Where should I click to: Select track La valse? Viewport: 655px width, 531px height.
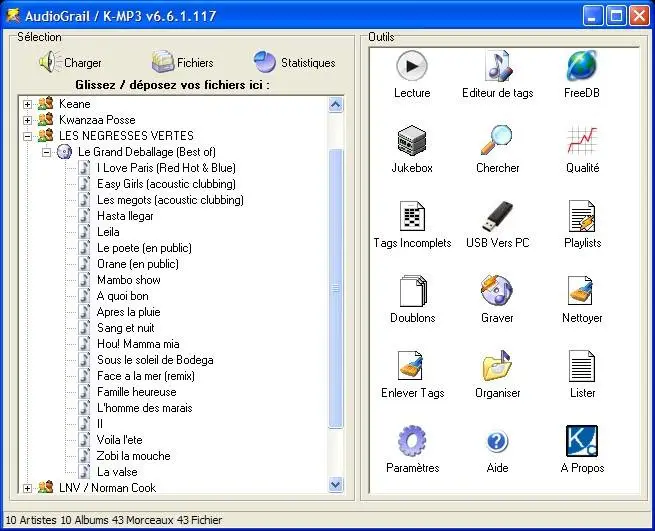[x=117, y=472]
